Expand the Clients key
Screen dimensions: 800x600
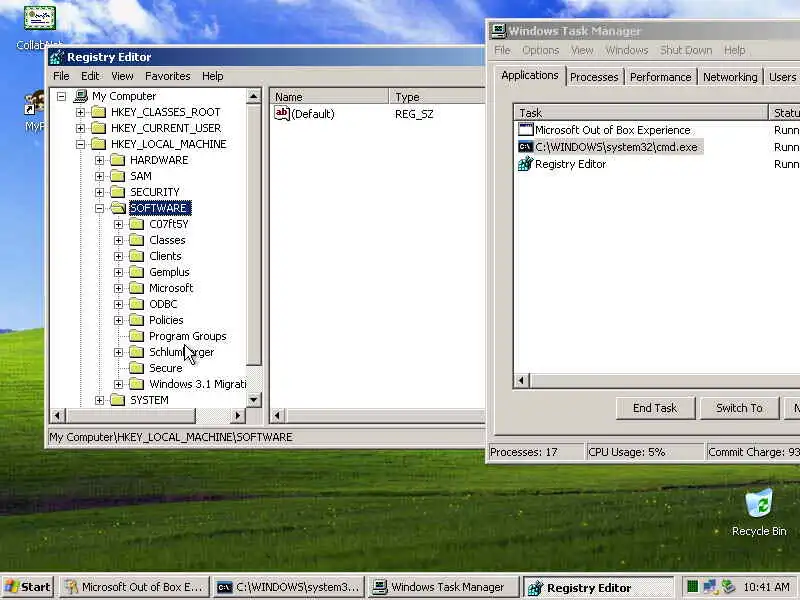click(x=119, y=256)
